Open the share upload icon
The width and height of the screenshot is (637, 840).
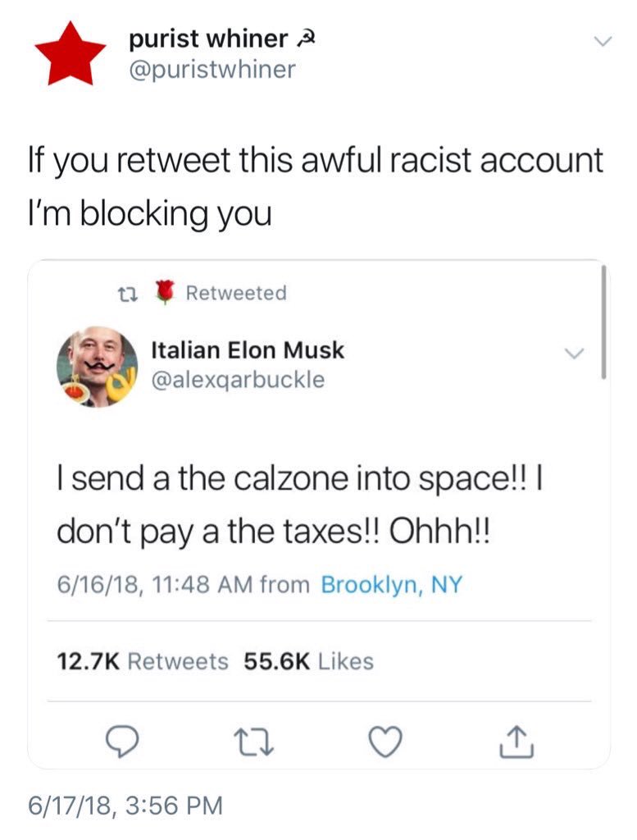(516, 742)
